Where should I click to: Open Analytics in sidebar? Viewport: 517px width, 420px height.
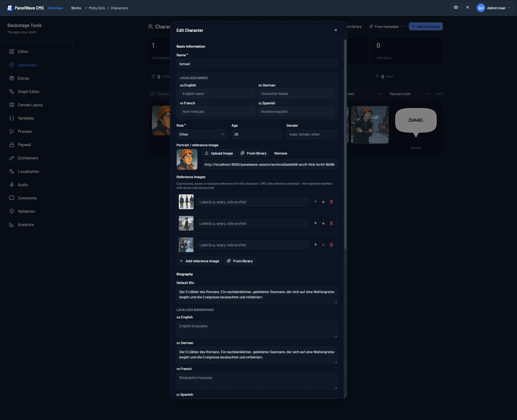click(37, 225)
